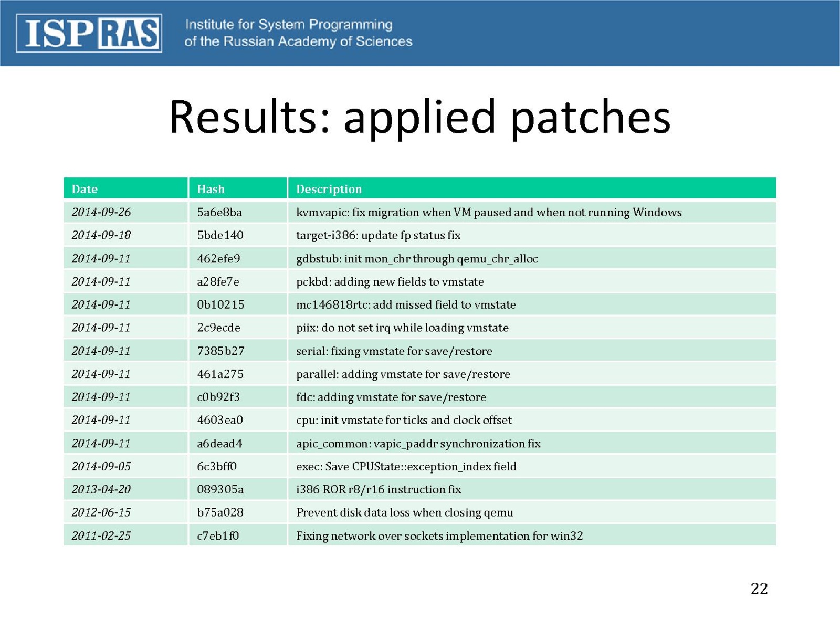Click the mc146818rtc missed field description
This screenshot has width=840, height=630.
(x=406, y=304)
